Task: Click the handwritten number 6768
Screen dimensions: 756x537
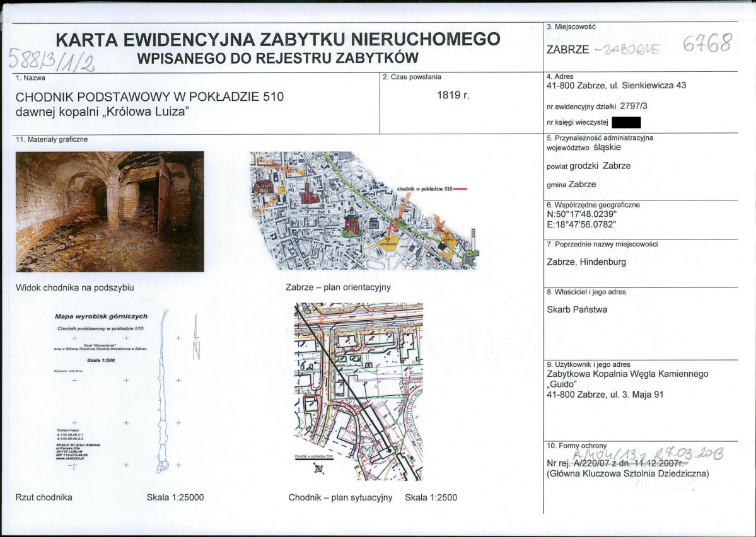Action: coord(707,45)
